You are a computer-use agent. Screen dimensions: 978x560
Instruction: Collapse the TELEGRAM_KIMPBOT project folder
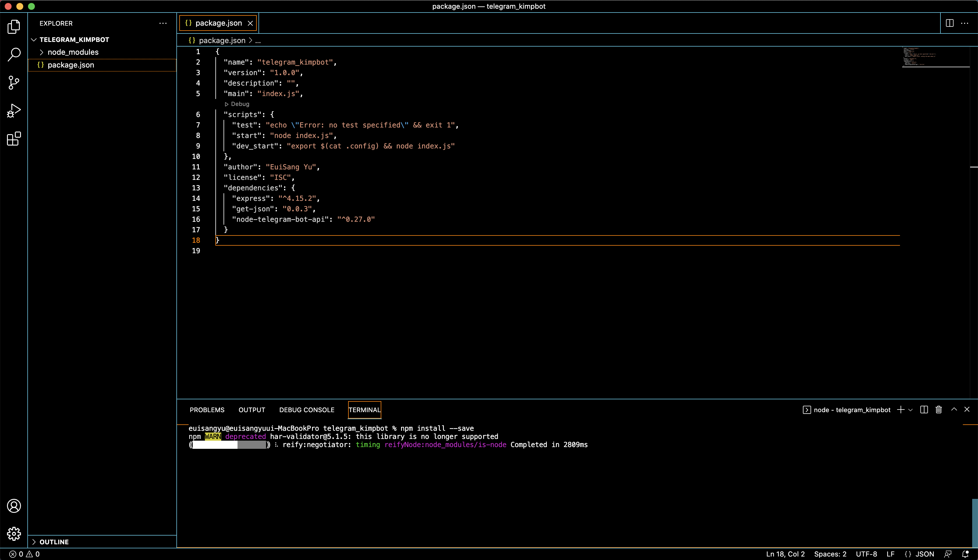[74, 40]
